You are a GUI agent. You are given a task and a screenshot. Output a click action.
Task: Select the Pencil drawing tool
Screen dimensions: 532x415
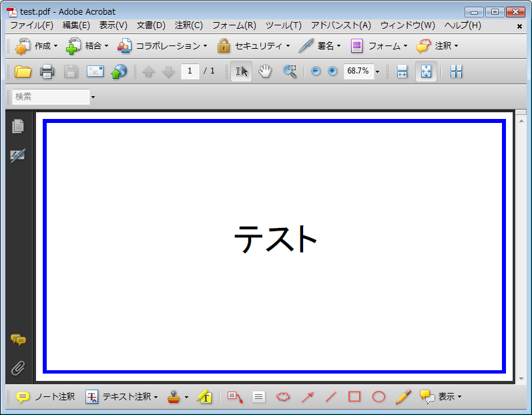click(403, 397)
